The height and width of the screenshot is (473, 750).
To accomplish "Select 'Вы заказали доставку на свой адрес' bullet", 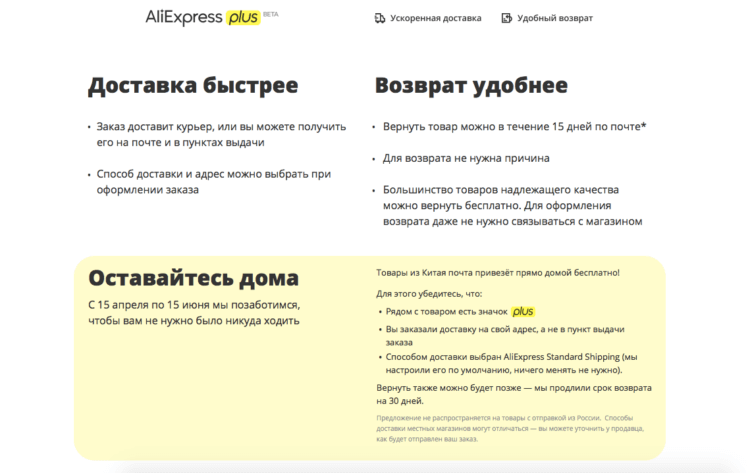I will coord(505,336).
